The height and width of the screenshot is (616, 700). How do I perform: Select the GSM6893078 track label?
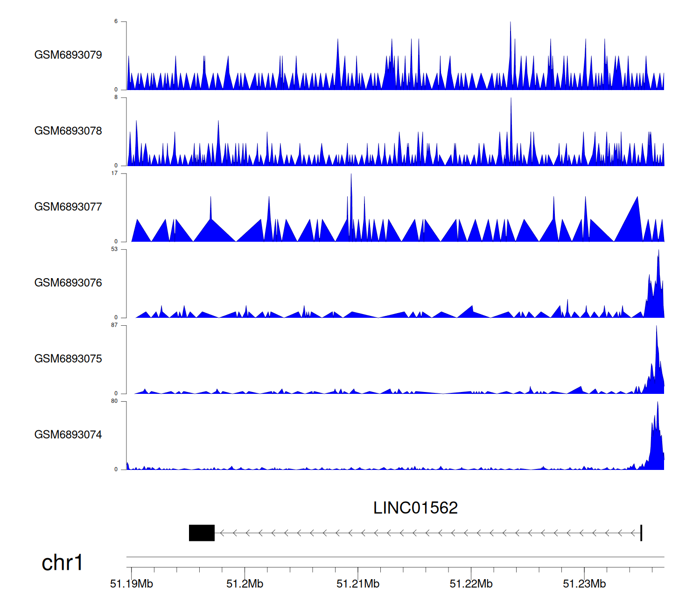coord(68,131)
